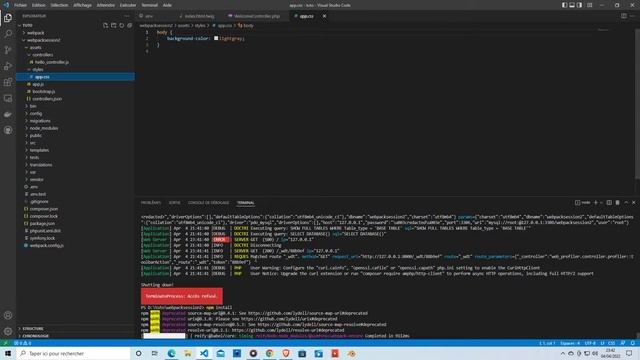Collapse all folders in Explorer
640x360 pixels.
[x=129, y=25]
